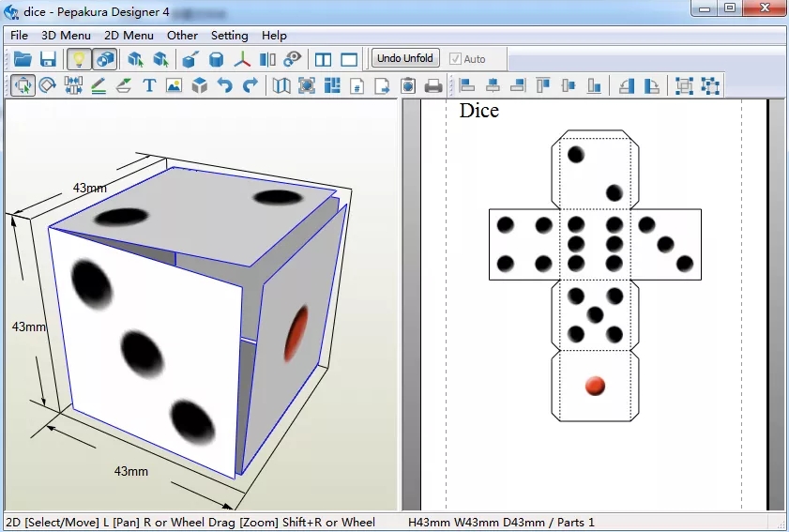
Task: Click the Align right icon
Action: (518, 85)
